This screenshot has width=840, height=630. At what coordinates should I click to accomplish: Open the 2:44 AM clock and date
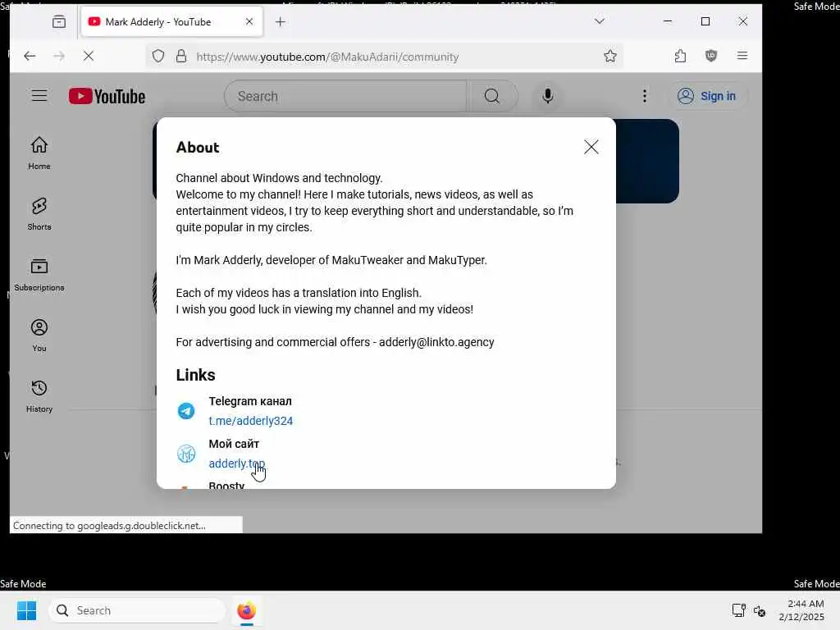click(x=801, y=610)
